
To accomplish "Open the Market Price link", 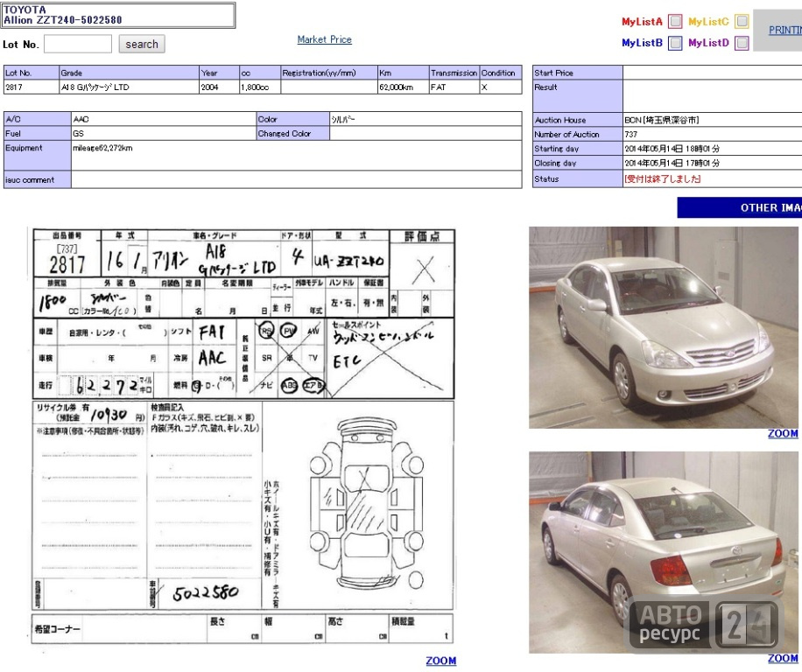I will click(324, 39).
